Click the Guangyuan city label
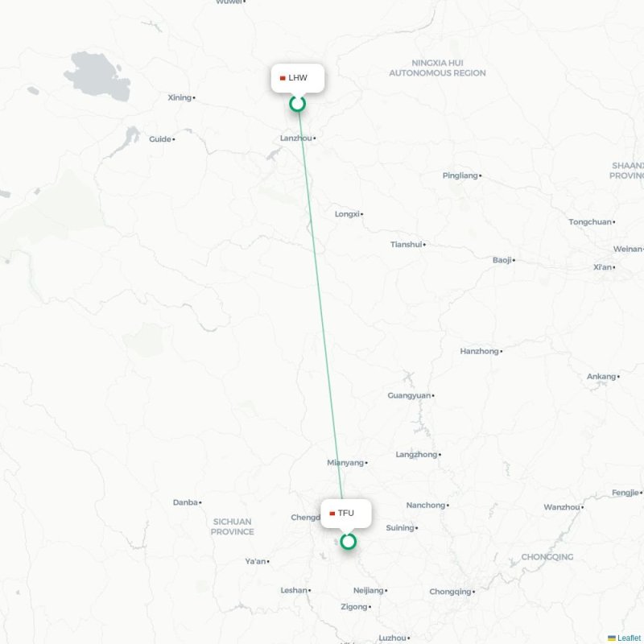This screenshot has width=644, height=644. (x=409, y=395)
